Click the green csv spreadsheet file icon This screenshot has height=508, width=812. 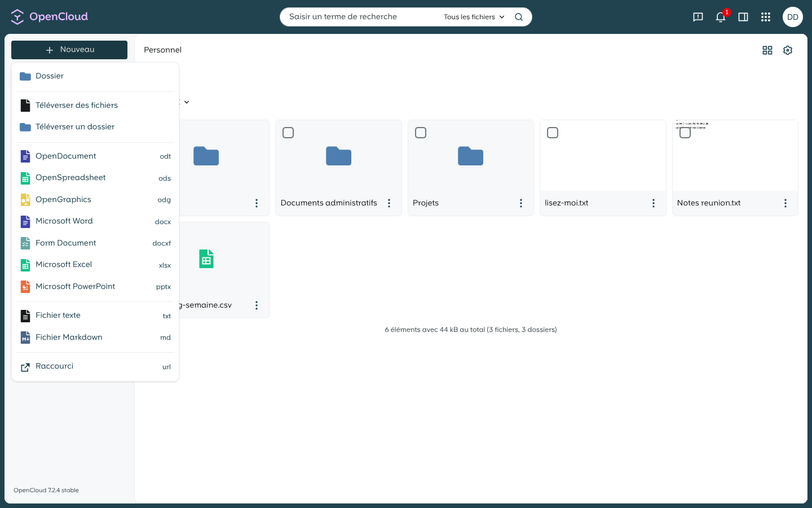pos(206,259)
